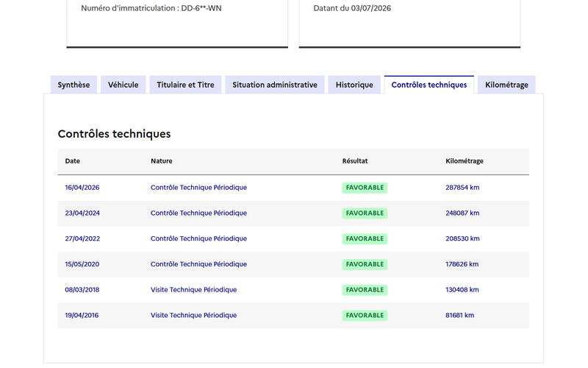The width and height of the screenshot is (588, 368).
Task: Select Visite Technique Périodique for 08/03/2018
Action: pyautogui.click(x=193, y=289)
